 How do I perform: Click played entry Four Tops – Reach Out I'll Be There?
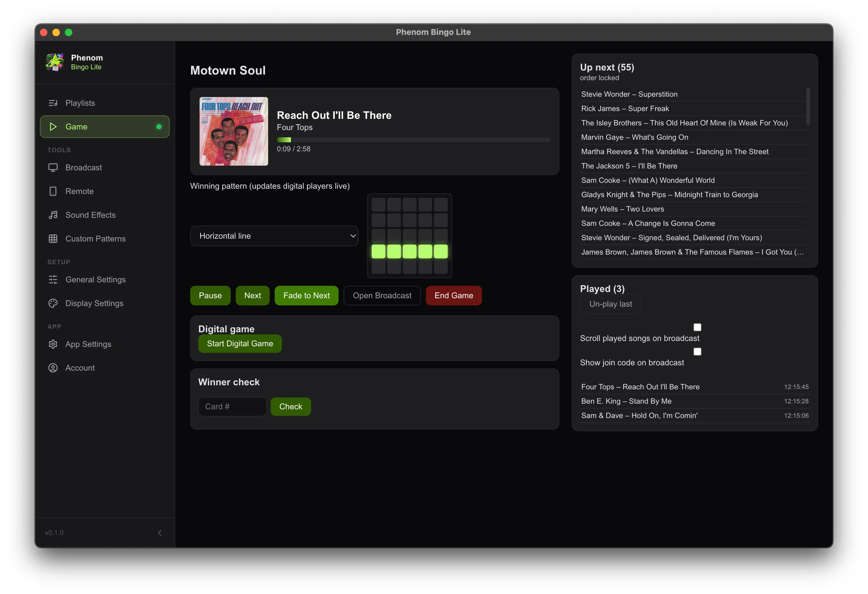[x=695, y=387]
